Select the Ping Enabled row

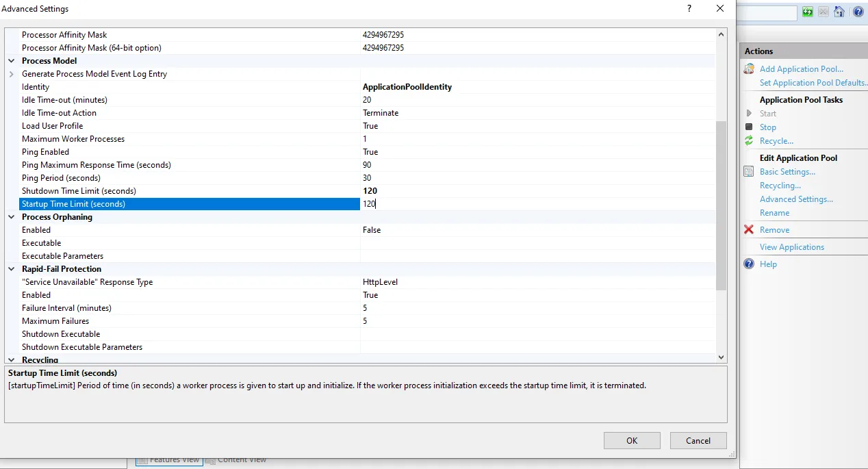pos(366,152)
